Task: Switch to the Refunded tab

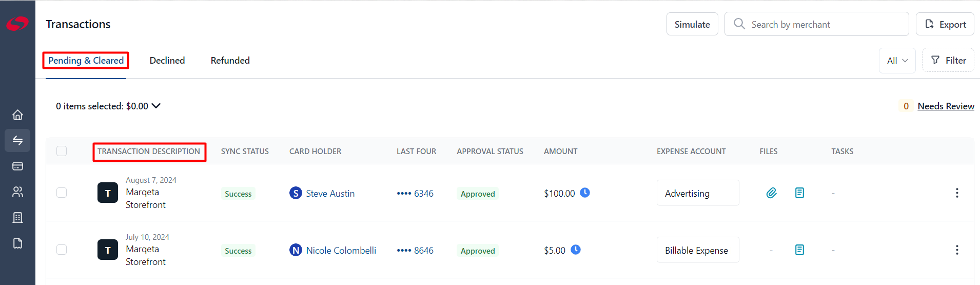Action: 230,61
